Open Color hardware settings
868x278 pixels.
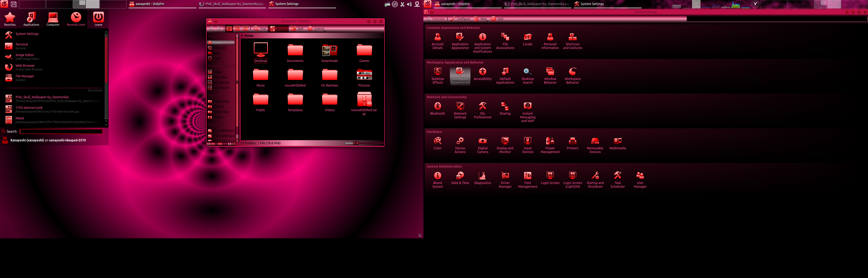437,144
